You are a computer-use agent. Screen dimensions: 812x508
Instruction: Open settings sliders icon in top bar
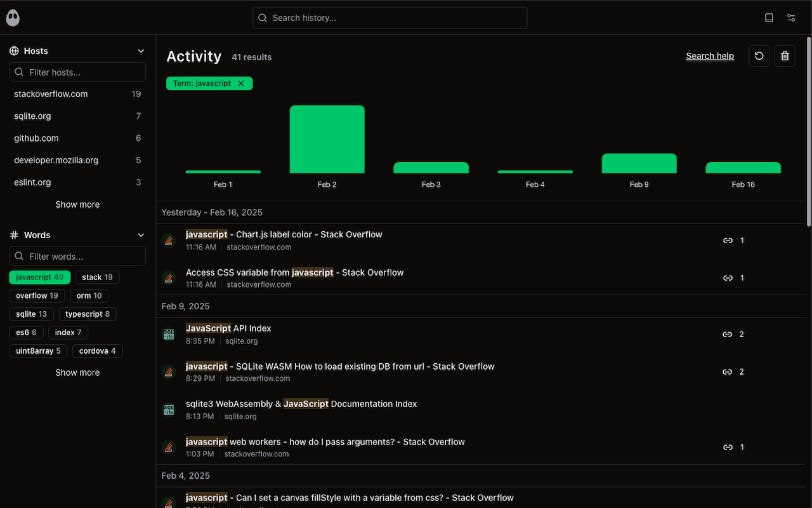[x=791, y=18]
